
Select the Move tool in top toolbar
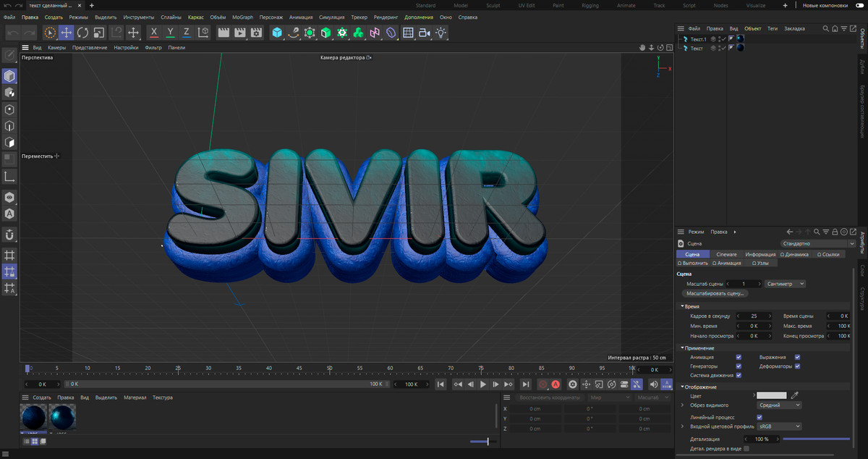tap(66, 33)
